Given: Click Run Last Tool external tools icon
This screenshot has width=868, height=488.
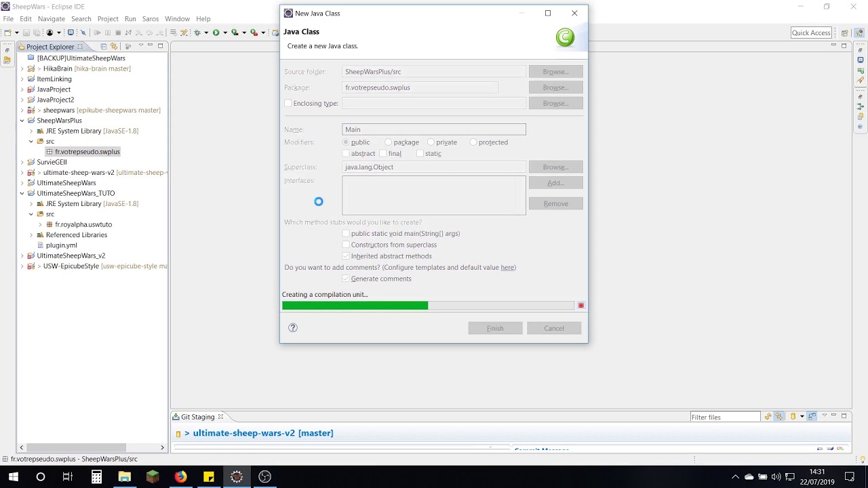Looking at the screenshot, I should point(254,33).
